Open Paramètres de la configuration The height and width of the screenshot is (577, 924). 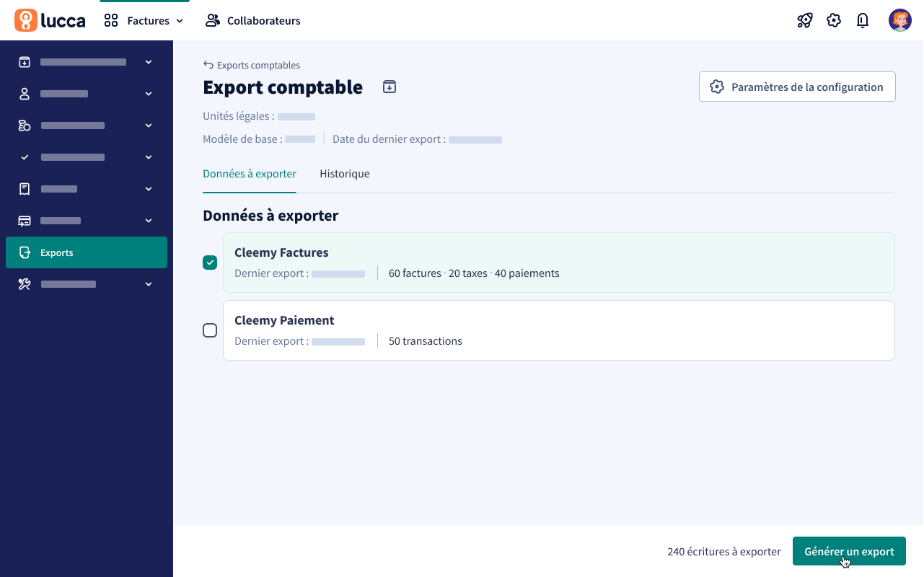tap(797, 87)
